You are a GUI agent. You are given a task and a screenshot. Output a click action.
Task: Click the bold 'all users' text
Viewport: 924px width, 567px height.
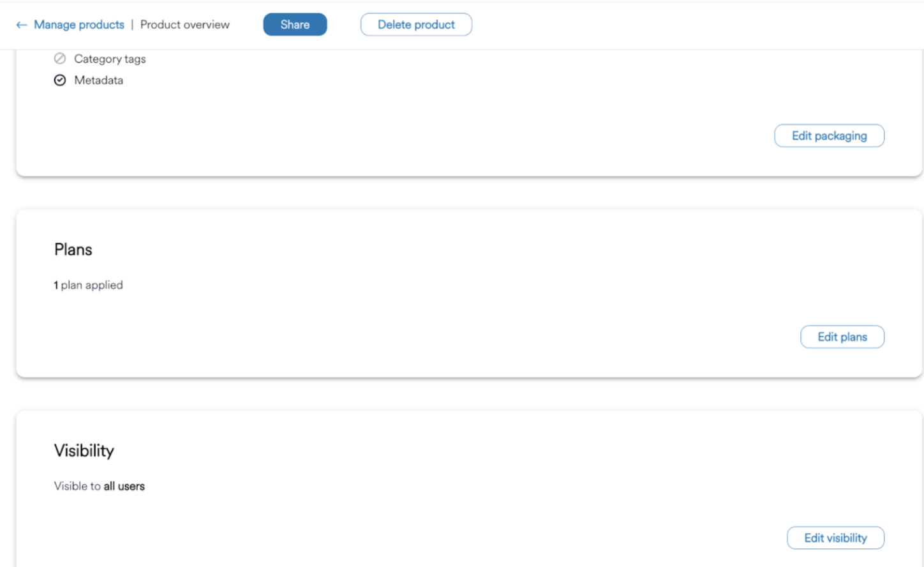[x=124, y=487]
